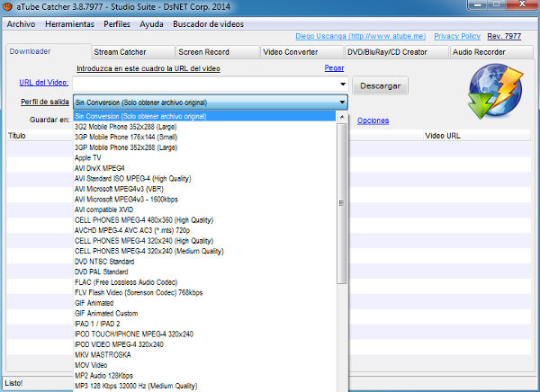Expand the URL del Video dropdown arrow
Image resolution: width=540 pixels, height=392 pixels.
click(x=343, y=85)
